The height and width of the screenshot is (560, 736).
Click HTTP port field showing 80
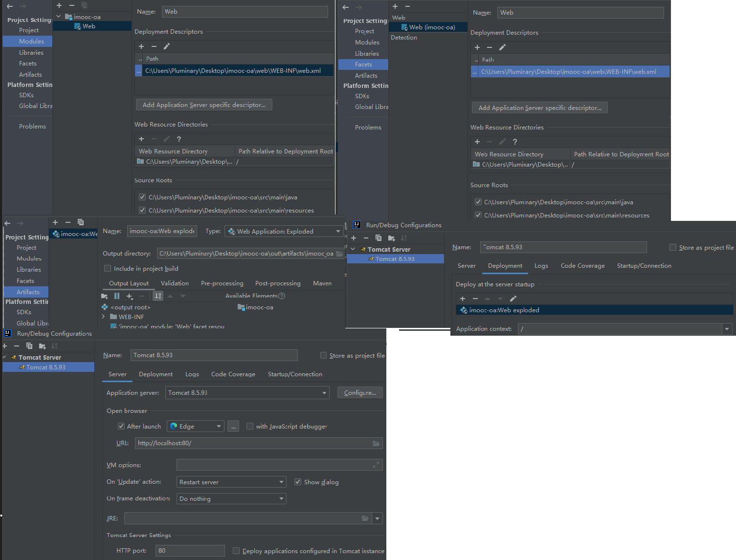(190, 551)
